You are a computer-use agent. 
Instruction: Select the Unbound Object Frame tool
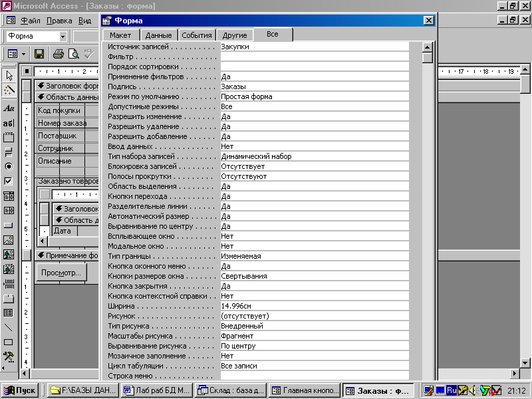(9, 255)
